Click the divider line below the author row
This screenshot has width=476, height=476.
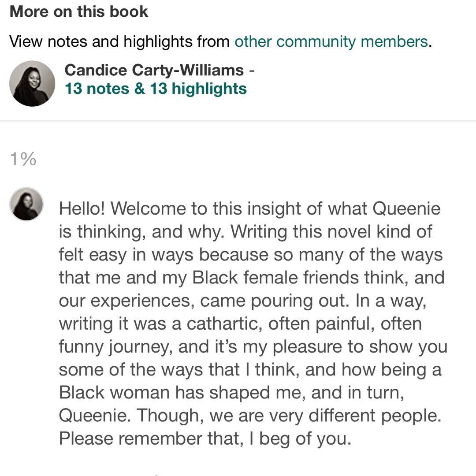click(x=238, y=121)
